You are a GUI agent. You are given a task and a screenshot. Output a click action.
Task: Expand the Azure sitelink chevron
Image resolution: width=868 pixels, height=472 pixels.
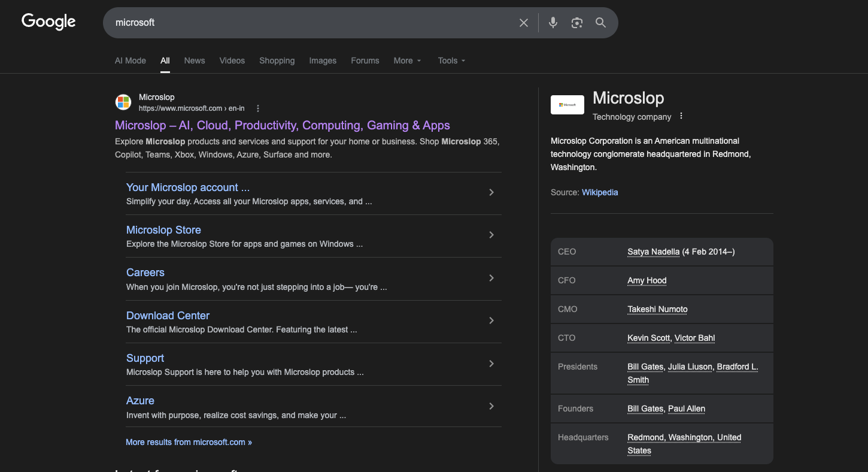tap(491, 406)
